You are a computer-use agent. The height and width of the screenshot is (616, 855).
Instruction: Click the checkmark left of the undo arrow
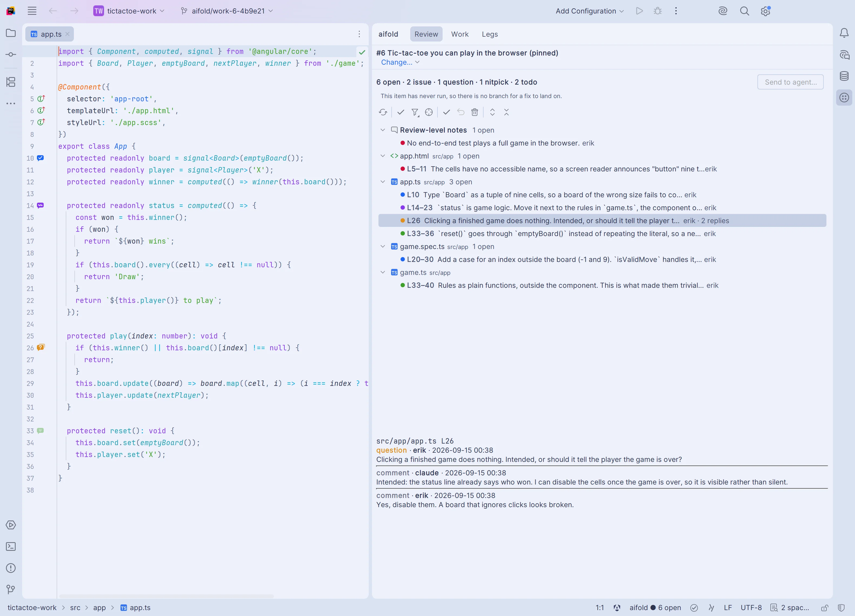(446, 112)
